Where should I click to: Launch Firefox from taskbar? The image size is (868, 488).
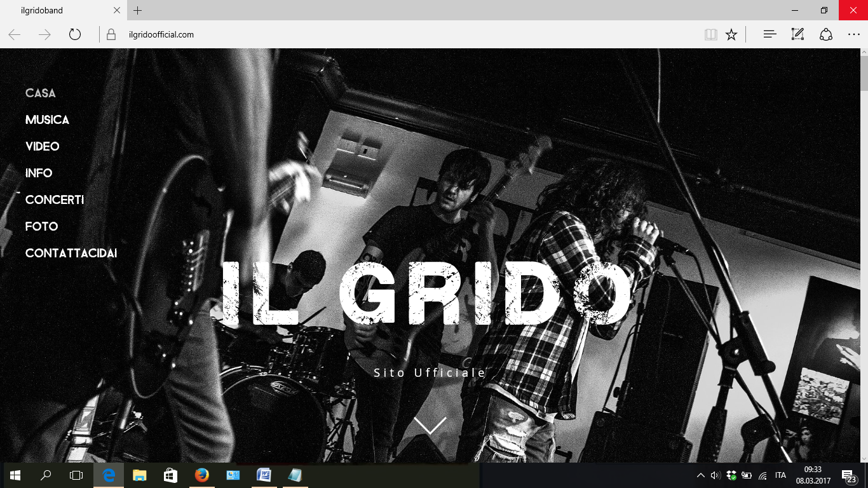(x=201, y=475)
